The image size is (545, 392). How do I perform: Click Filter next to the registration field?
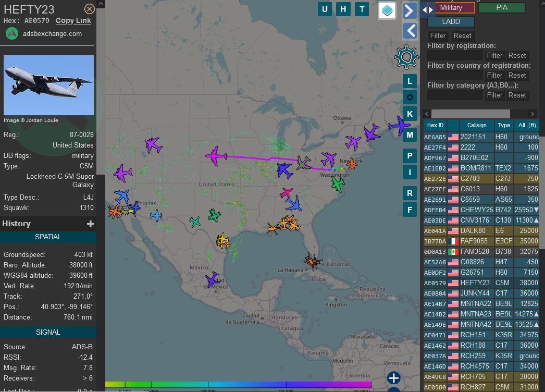(x=494, y=56)
